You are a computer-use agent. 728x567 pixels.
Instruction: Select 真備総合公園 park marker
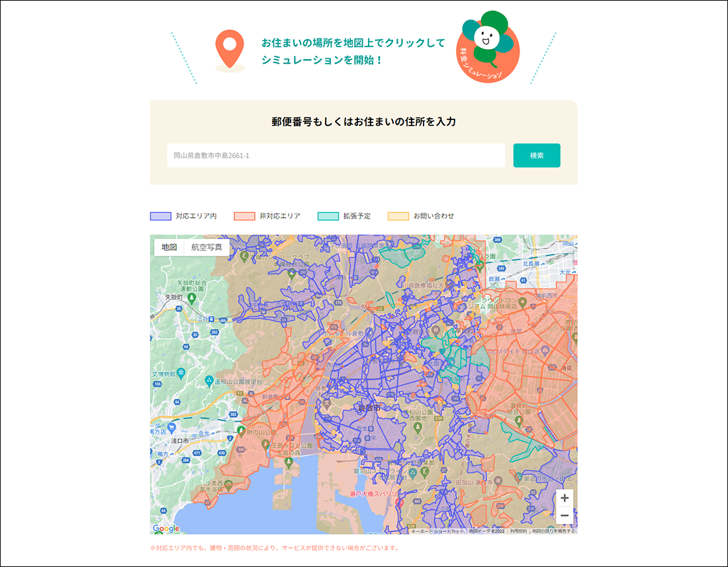[x=292, y=274]
